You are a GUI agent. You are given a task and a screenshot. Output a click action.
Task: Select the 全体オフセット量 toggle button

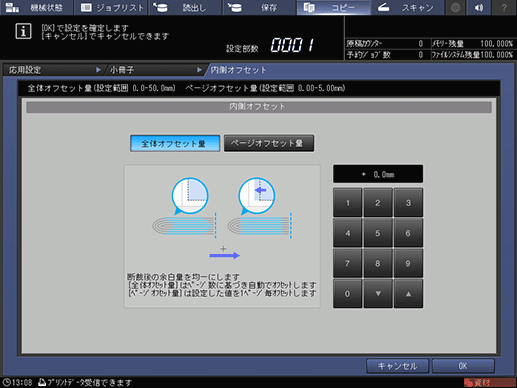pyautogui.click(x=175, y=143)
